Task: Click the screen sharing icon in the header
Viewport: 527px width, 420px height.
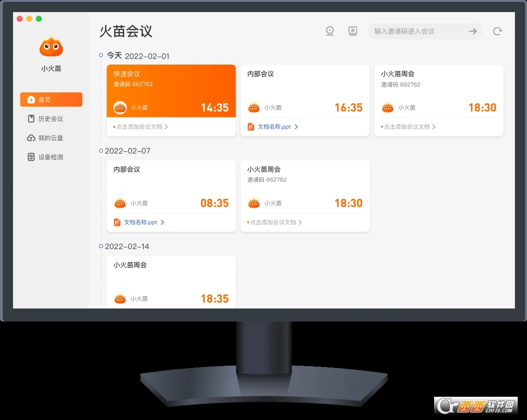Action: coord(353,31)
